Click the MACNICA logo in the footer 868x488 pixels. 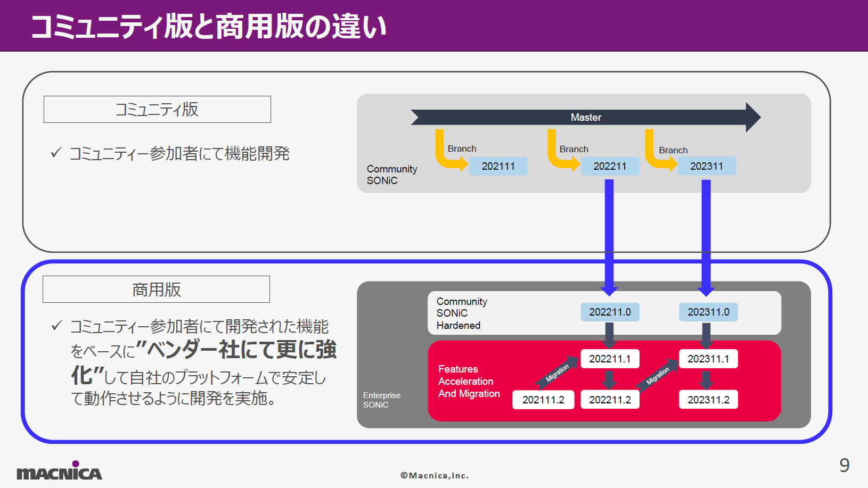[59, 471]
